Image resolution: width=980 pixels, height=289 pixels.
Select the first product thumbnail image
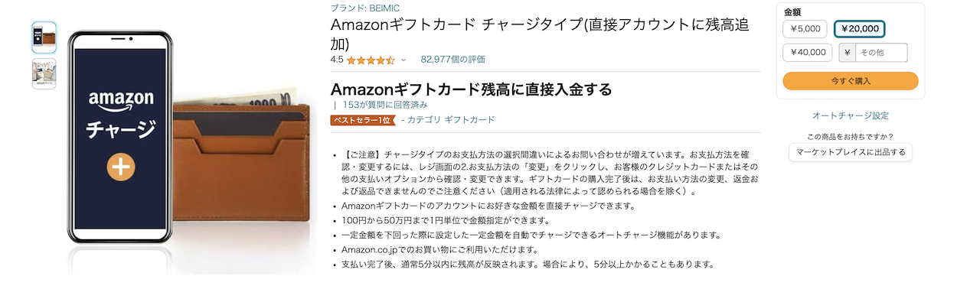coord(44,37)
